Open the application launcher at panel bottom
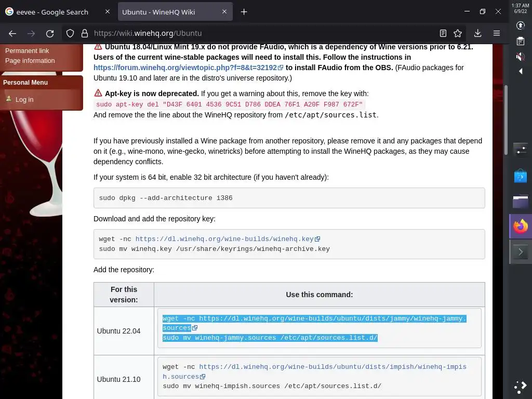Screen dimensions: 532x399 click(521, 387)
